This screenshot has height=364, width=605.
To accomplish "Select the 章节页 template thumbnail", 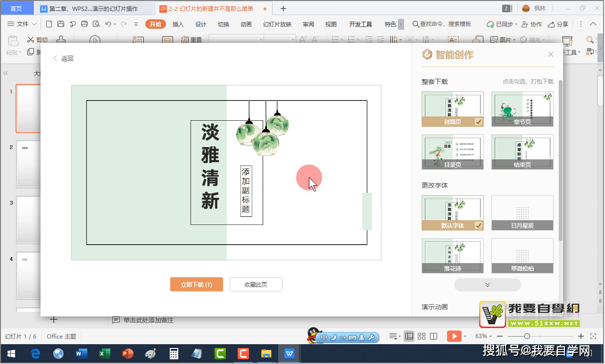I will point(522,109).
